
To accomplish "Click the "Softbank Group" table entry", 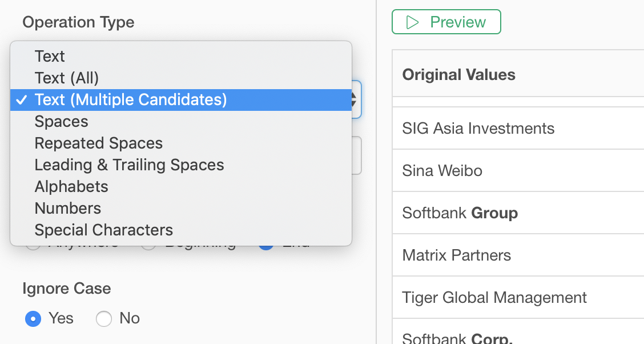I will [x=460, y=213].
